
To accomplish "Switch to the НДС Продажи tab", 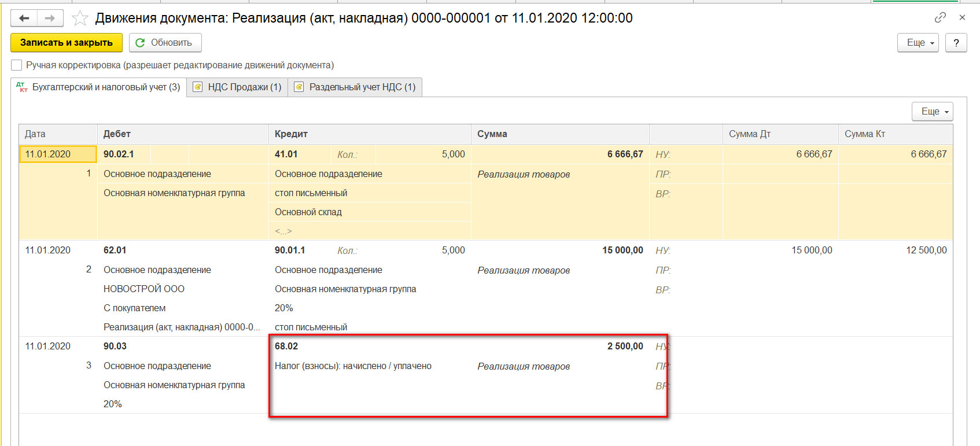I will click(x=237, y=87).
